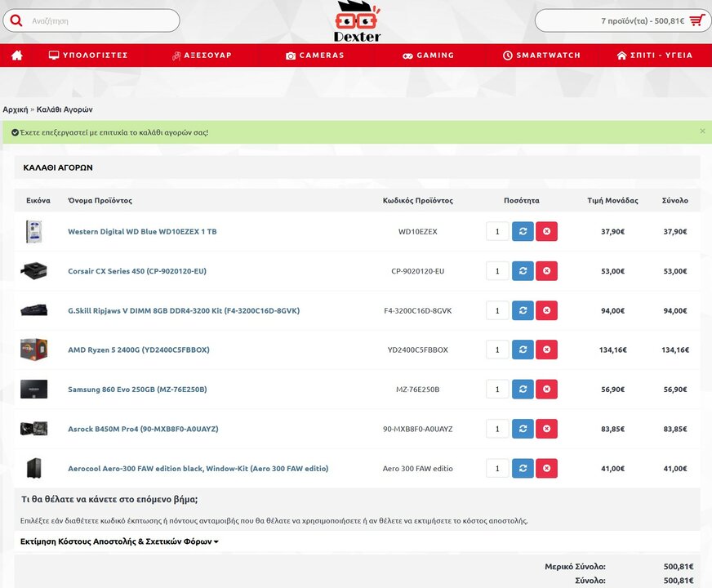Open the SMARTWATCH menu
Screen dimensions: 712x588
click(x=541, y=56)
